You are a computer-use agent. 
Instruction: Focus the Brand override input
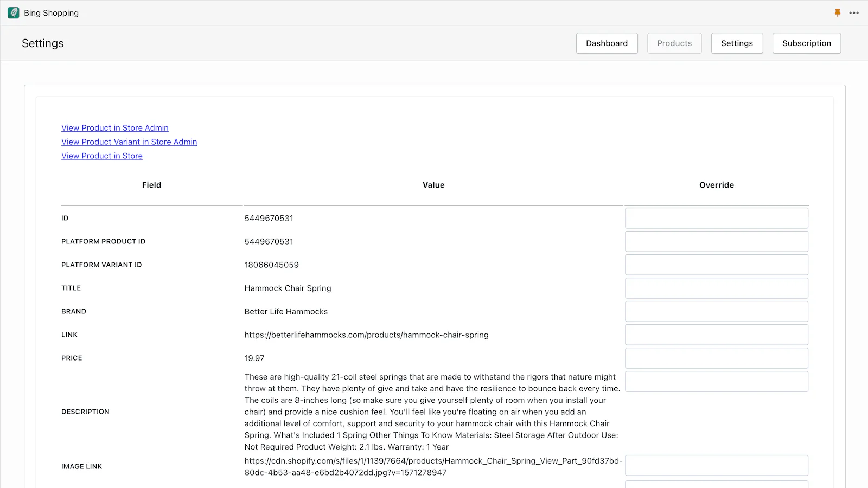716,311
